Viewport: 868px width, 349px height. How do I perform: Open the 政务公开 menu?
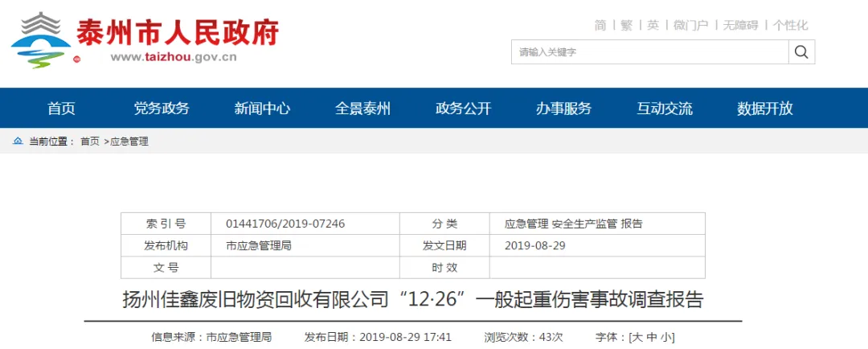pos(463,108)
